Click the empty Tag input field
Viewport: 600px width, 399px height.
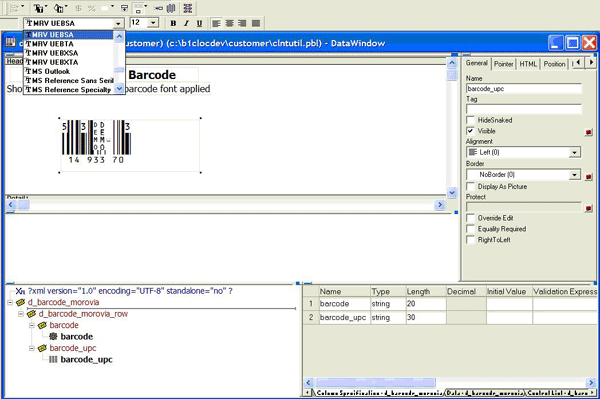(523, 109)
